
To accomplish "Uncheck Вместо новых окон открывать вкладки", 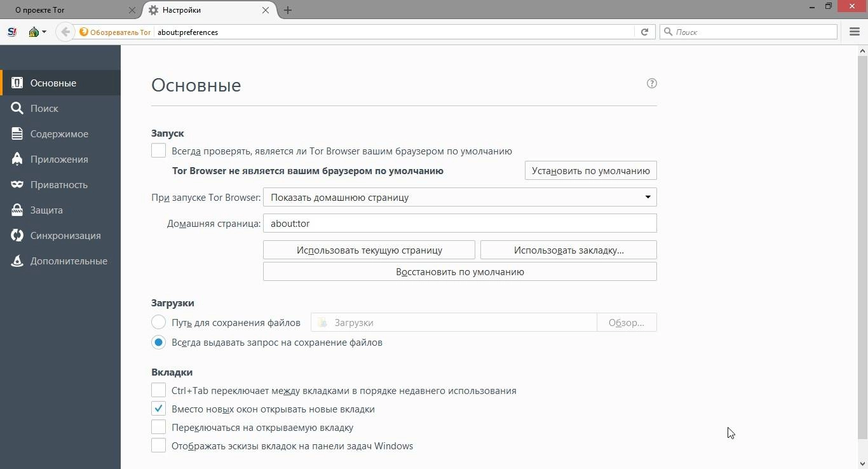I will point(158,409).
